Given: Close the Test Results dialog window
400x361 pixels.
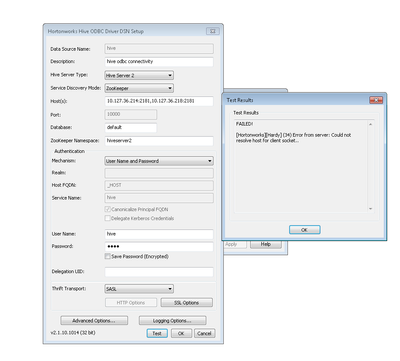Looking at the screenshot, I should coord(376,100).
